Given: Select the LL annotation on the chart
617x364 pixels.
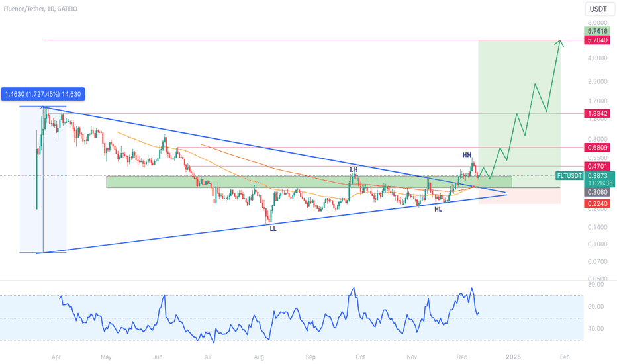Looking at the screenshot, I should 273,228.
